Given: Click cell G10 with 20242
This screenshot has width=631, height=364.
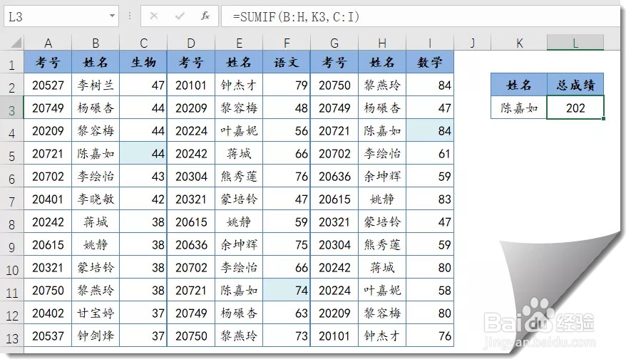Looking at the screenshot, I should [334, 267].
